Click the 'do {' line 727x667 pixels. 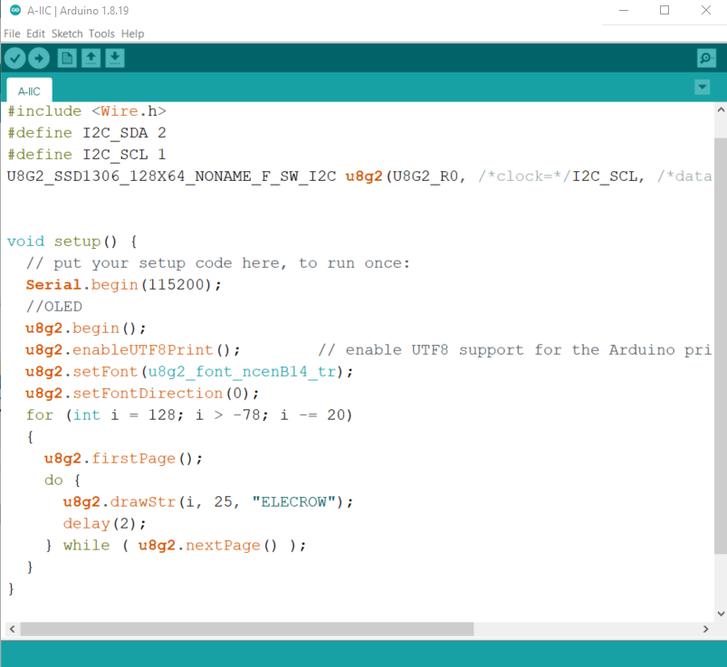pyautogui.click(x=63, y=480)
